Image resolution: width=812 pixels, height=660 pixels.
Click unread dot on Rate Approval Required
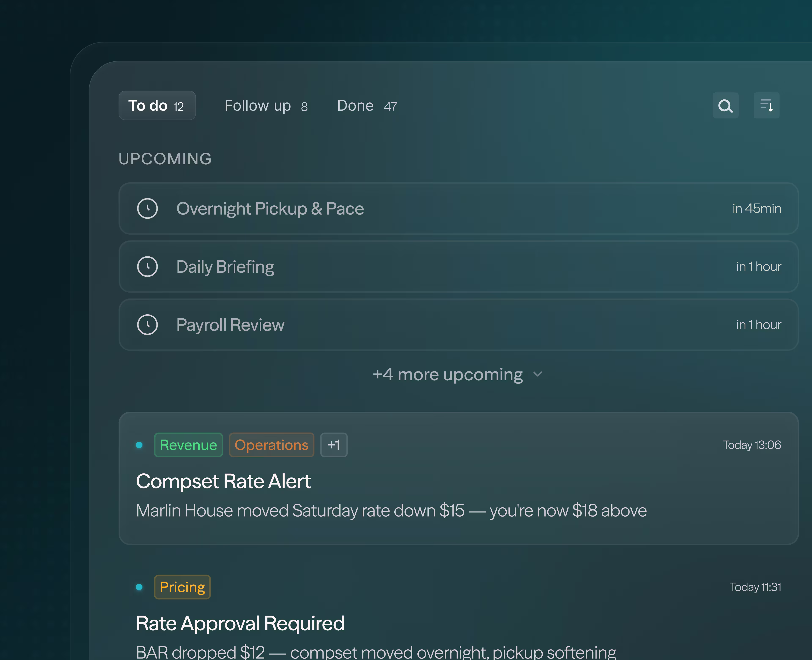(x=139, y=587)
